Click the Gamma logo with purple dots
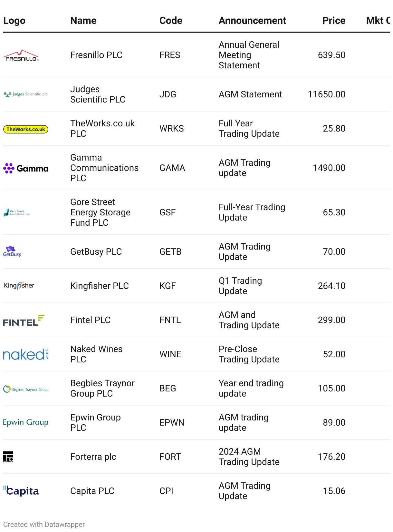Image resolution: width=393 pixels, height=532 pixels. coord(26,168)
